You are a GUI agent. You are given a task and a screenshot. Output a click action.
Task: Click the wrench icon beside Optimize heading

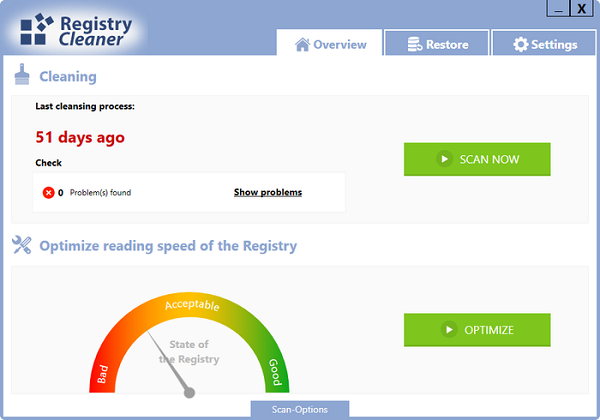point(22,245)
